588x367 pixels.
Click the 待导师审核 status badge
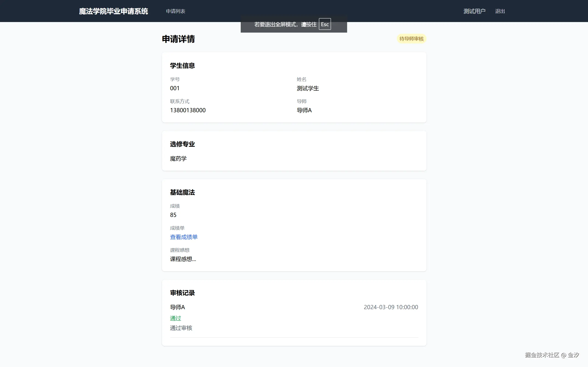[411, 39]
